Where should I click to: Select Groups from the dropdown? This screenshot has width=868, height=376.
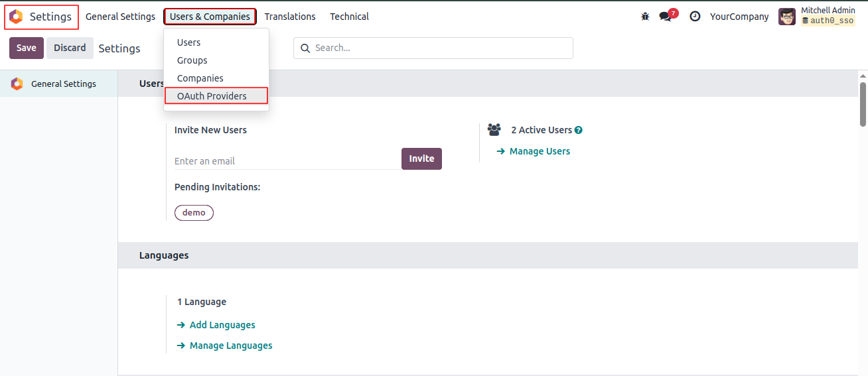(216, 60)
